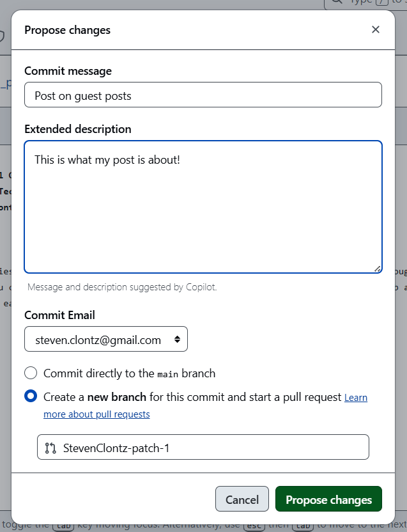Screen dimensions: 407x532
Task: Click the Extended description label
Action: pos(78,129)
